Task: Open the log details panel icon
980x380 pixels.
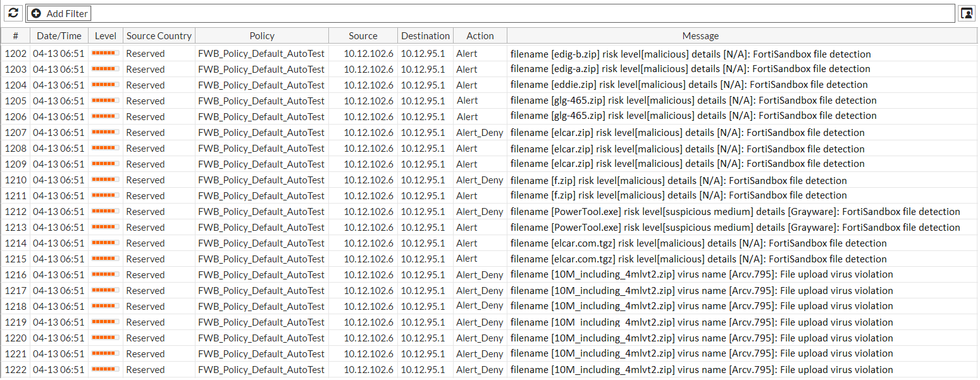Action: tap(967, 13)
